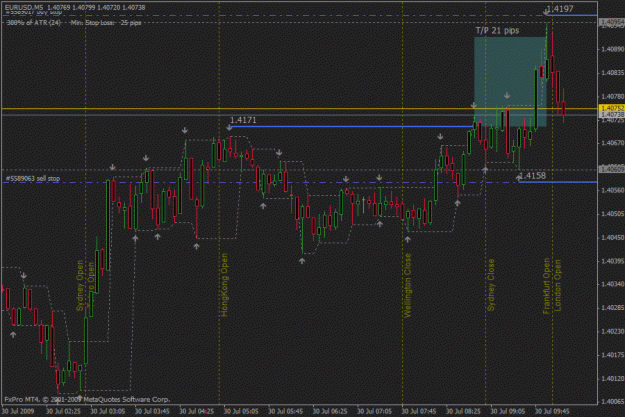This screenshot has width=625, height=417.
Task: Click the 1.4197 price label
Action: click(560, 9)
